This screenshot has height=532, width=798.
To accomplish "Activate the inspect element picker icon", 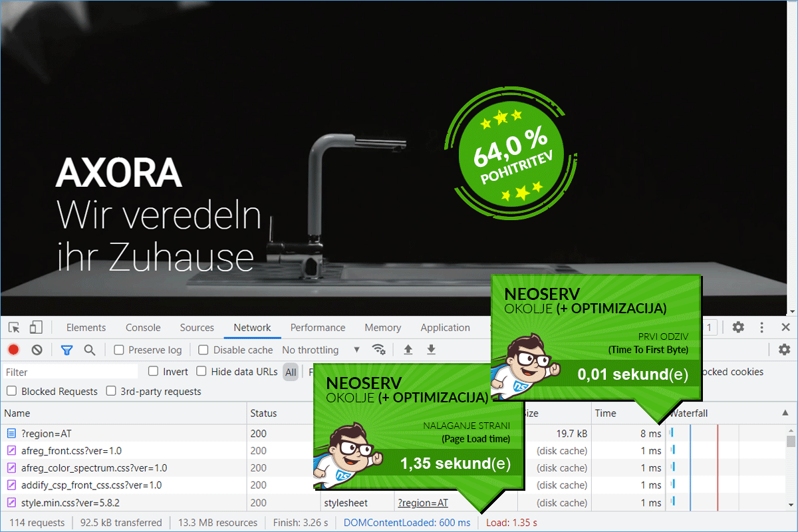I will [14, 327].
